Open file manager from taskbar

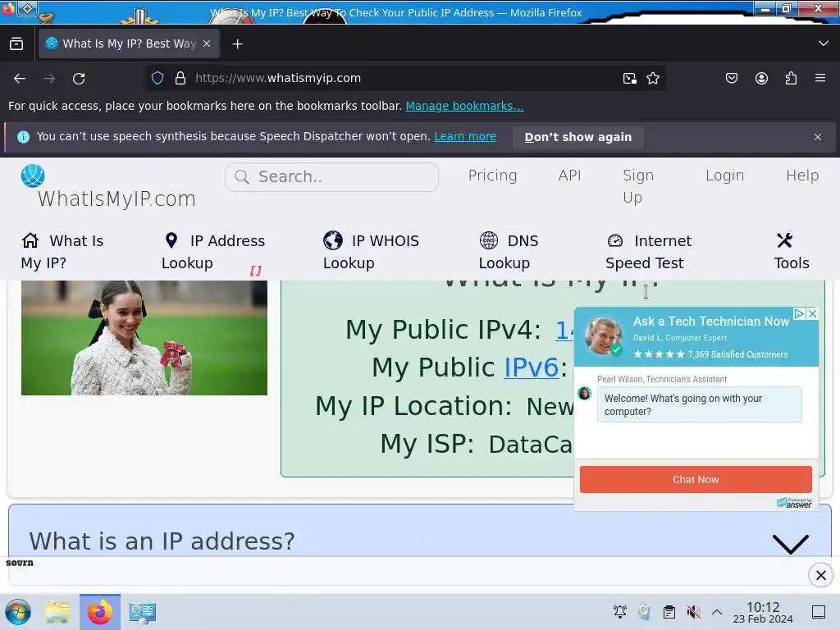(x=57, y=612)
